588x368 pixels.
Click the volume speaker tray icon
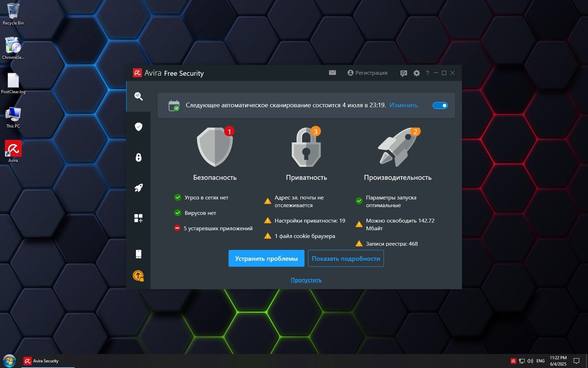click(x=530, y=361)
